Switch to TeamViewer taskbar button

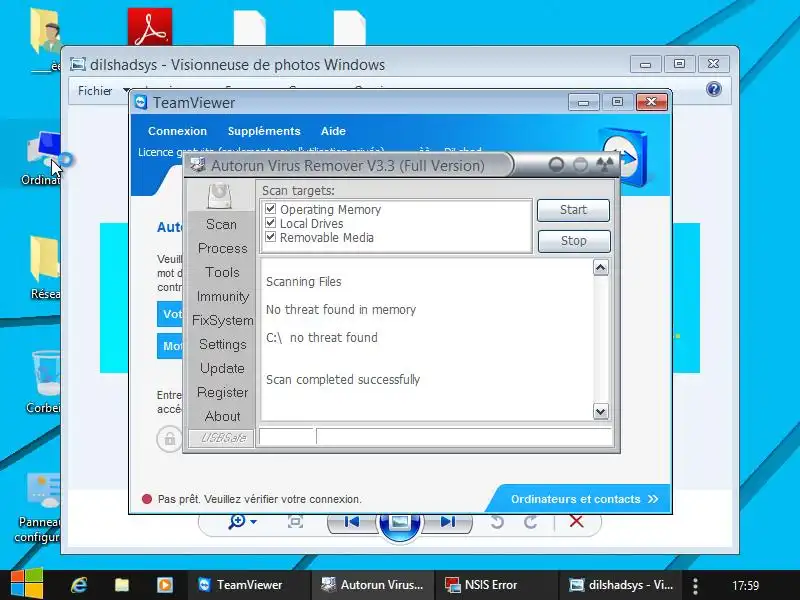248,585
